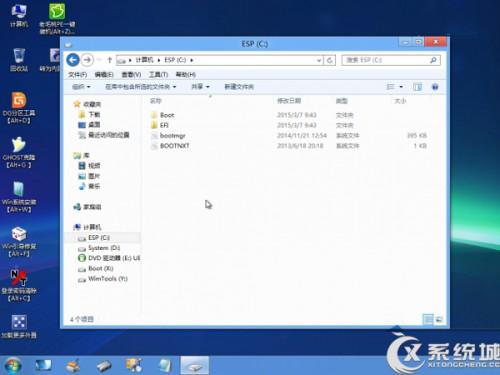Open the load more drivers desktop icon
The image size is (500, 375).
[19, 327]
